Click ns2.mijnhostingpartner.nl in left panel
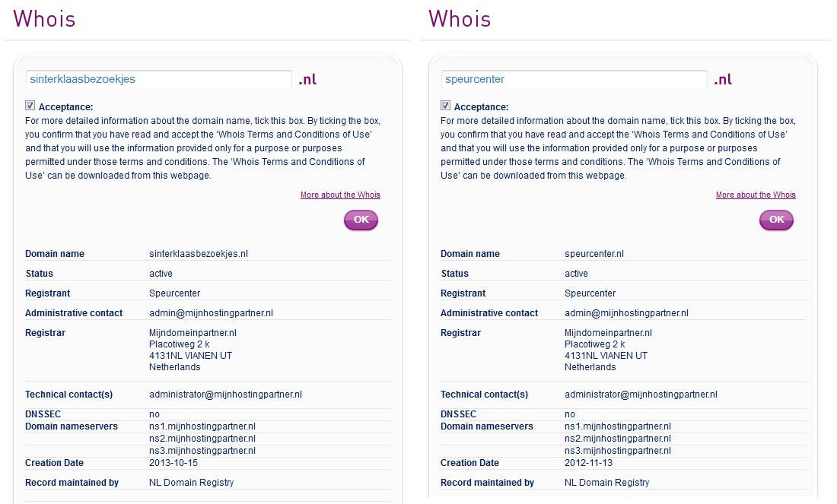The width and height of the screenshot is (837, 504). coord(202,439)
